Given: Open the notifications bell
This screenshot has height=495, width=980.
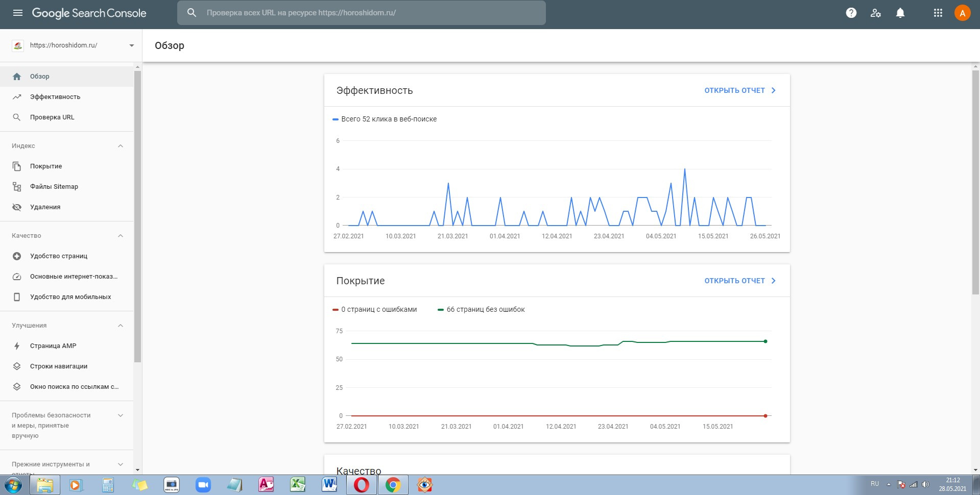Looking at the screenshot, I should (900, 13).
